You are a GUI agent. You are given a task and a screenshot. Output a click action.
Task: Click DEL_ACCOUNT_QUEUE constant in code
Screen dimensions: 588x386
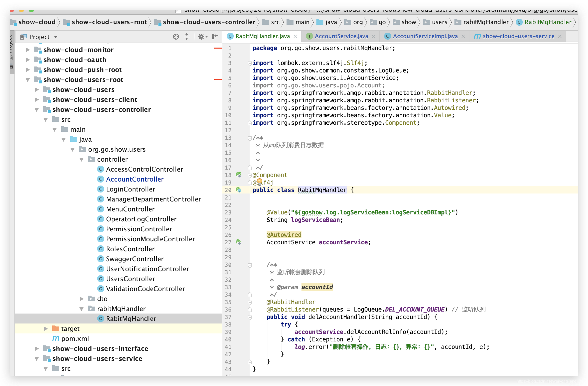415,310
